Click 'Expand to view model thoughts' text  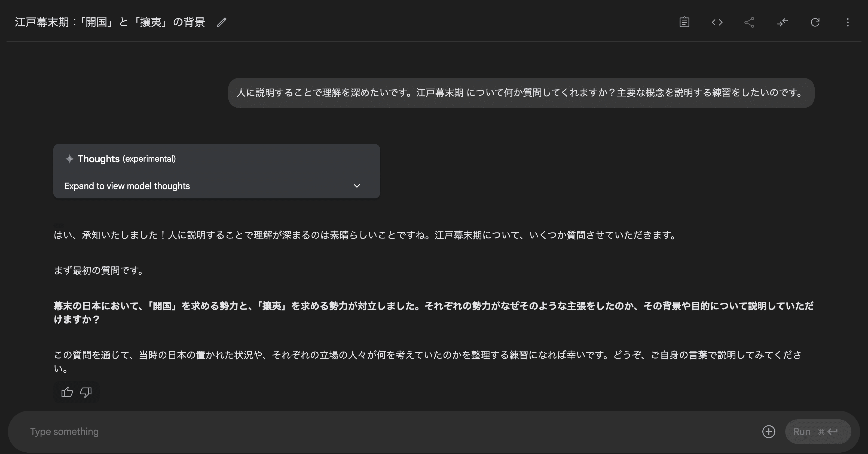coord(127,186)
